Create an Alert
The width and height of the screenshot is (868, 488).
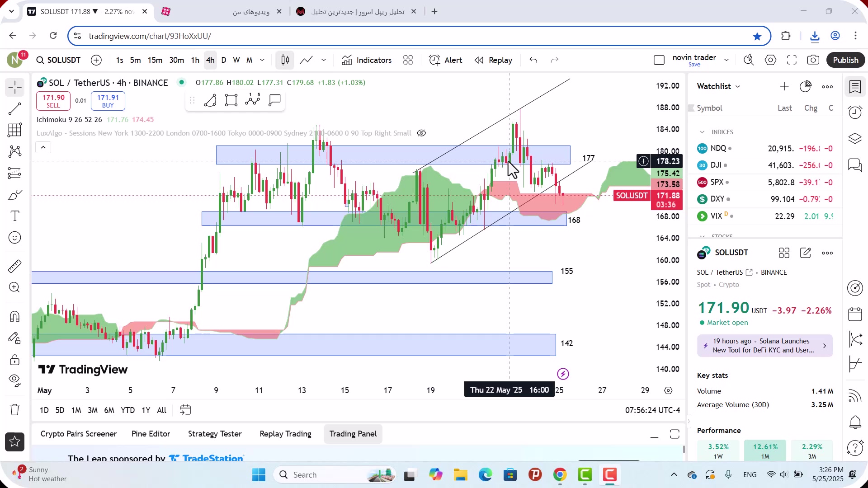click(x=446, y=60)
